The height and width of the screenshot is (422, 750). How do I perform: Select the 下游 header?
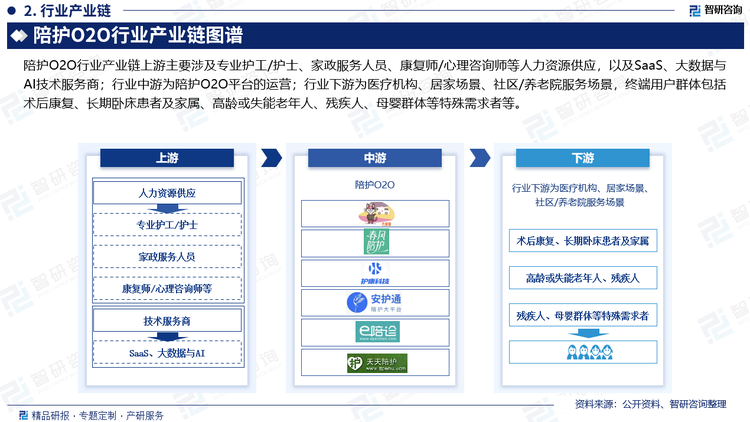[583, 158]
